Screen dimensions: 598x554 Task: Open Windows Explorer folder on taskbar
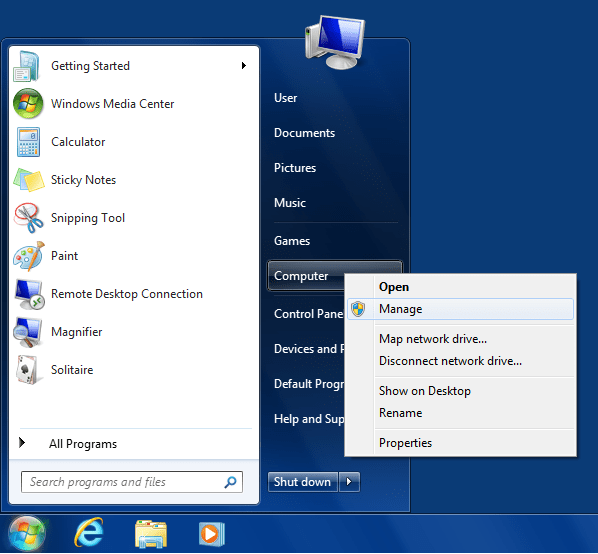tap(151, 534)
